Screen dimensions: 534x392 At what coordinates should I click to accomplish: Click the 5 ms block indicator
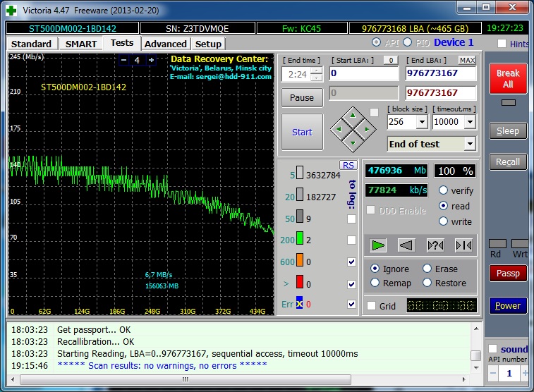pyautogui.click(x=300, y=173)
